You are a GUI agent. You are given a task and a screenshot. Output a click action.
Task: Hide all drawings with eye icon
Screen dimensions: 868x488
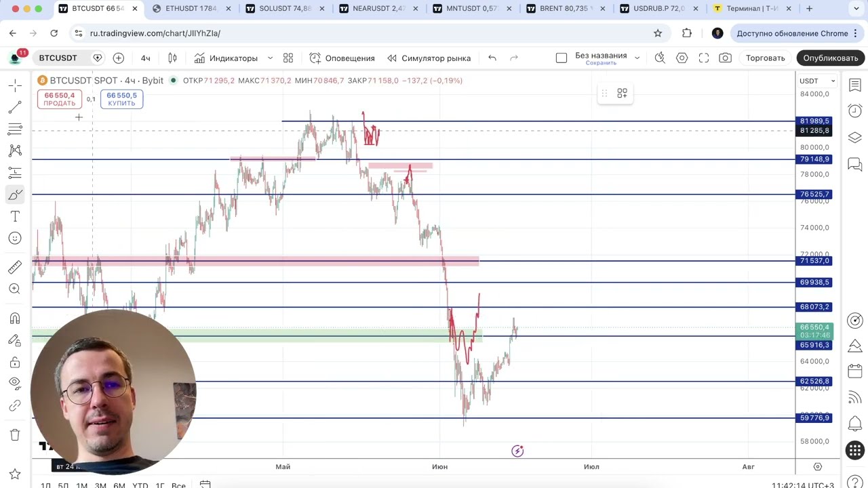(15, 384)
